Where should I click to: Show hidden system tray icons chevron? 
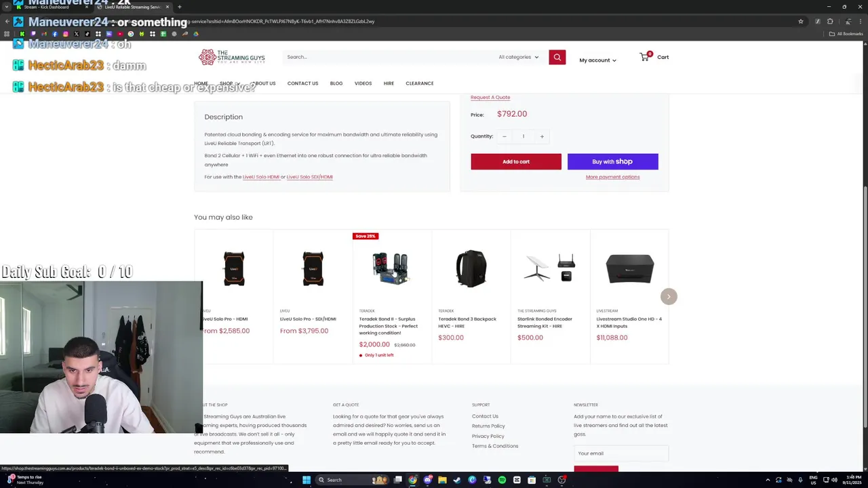(x=768, y=480)
